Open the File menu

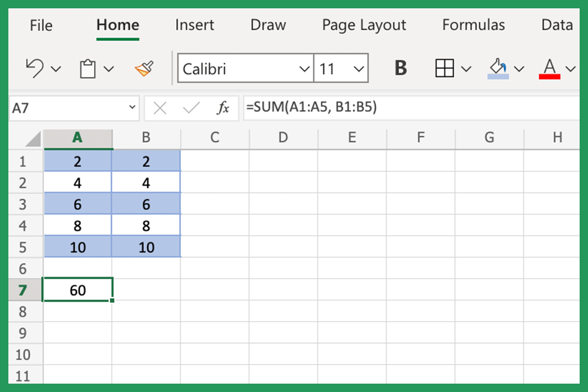point(41,25)
